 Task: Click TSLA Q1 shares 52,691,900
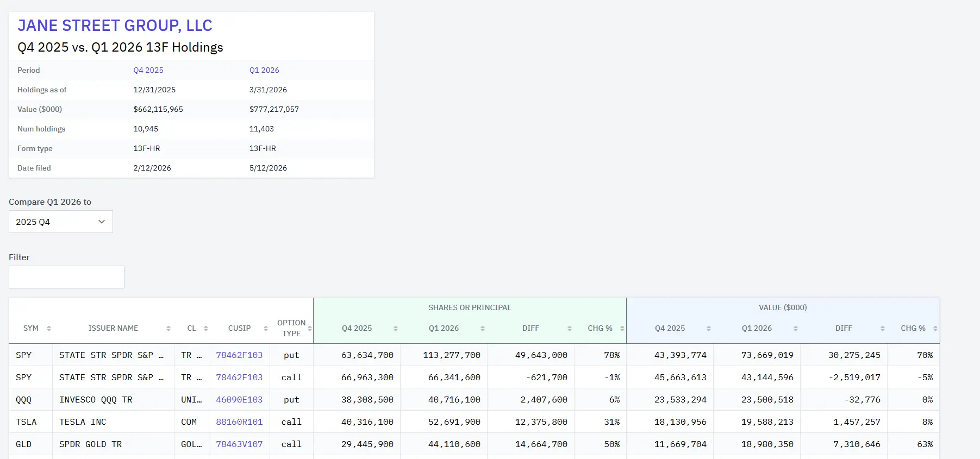[x=454, y=422]
